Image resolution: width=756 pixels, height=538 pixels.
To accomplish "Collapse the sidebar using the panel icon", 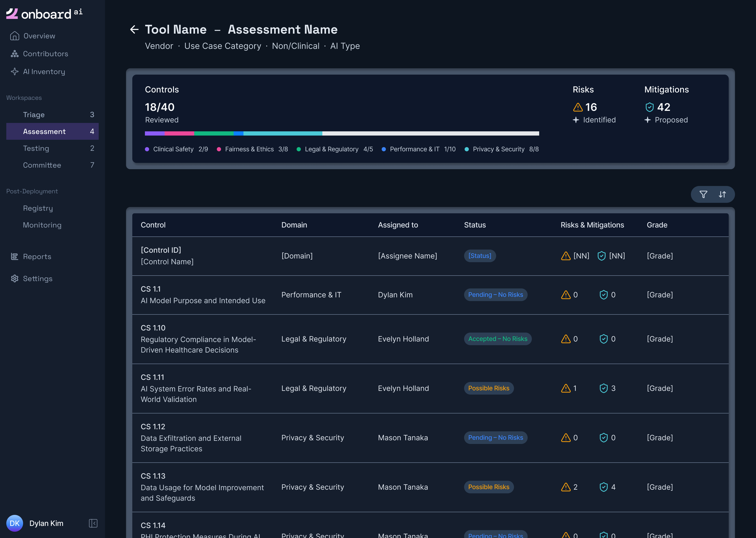I will click(x=93, y=523).
